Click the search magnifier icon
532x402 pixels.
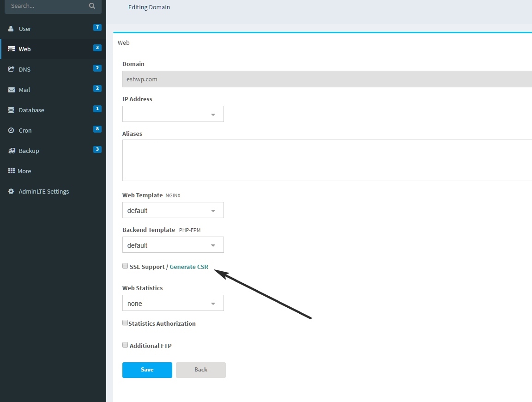(92, 6)
